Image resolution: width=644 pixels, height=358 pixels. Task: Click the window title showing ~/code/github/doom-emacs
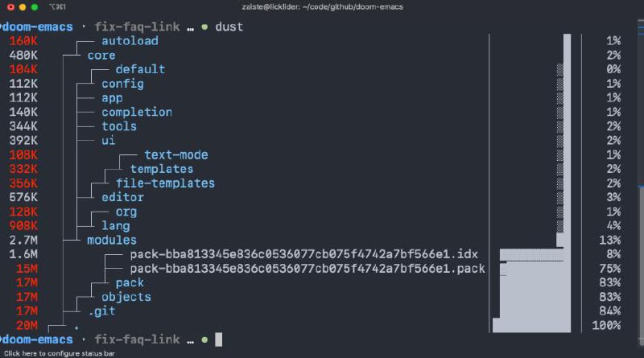(323, 7)
